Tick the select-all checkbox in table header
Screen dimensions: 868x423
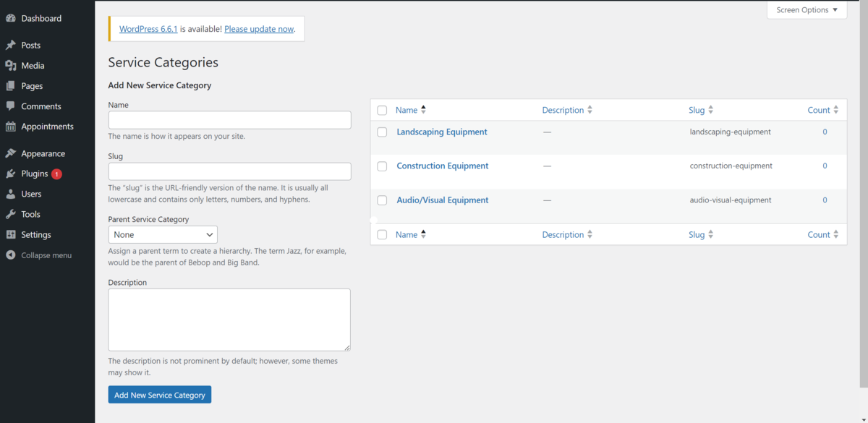[x=382, y=111]
